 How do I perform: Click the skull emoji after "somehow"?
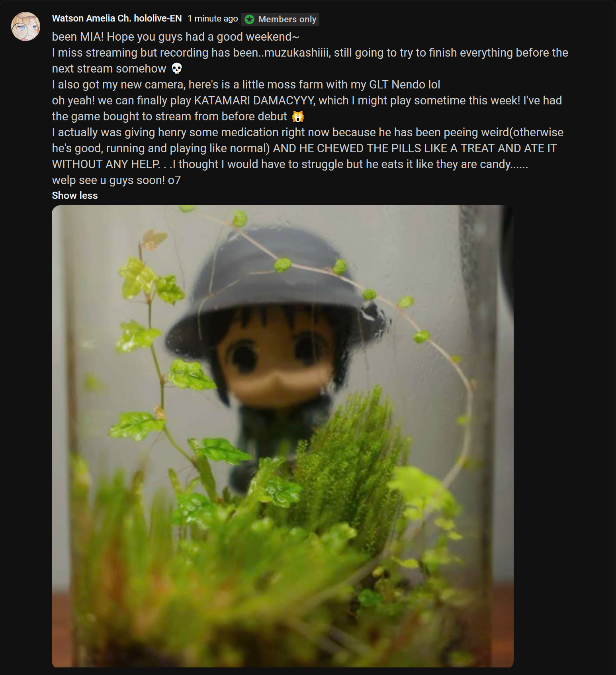click(x=177, y=69)
